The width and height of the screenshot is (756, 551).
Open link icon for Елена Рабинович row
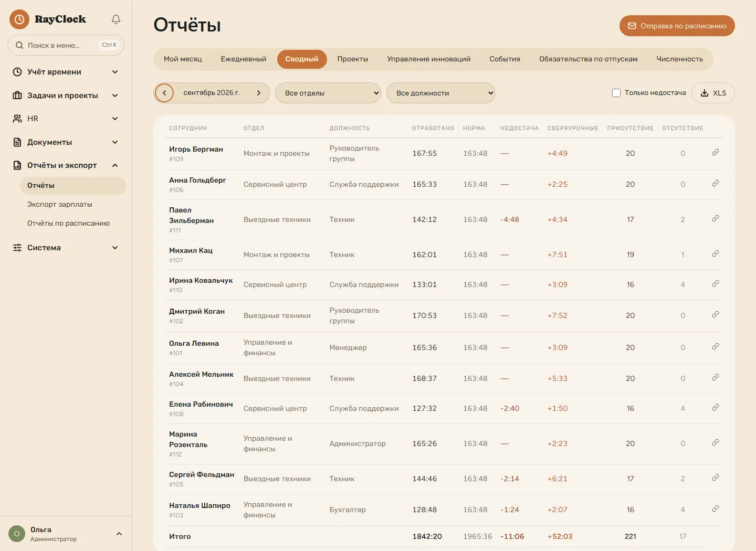(x=715, y=407)
